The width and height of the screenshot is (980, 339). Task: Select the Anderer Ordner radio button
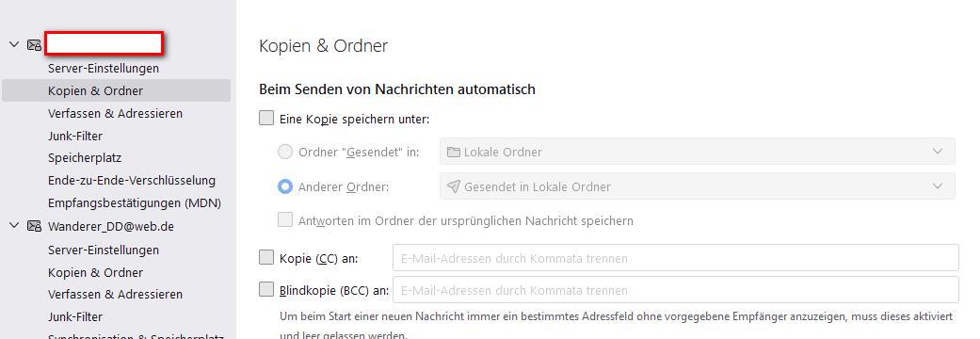click(x=285, y=186)
